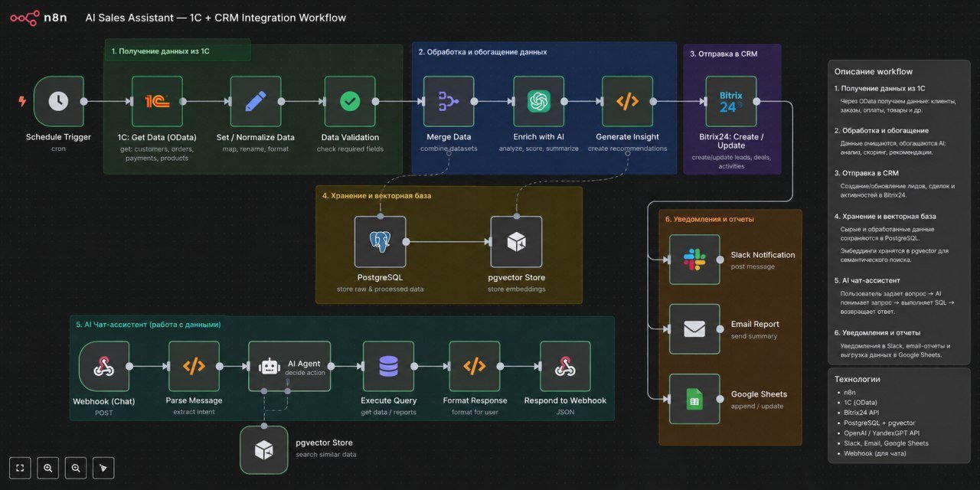Viewport: 980px width, 490px height.
Task: Select group header 2. Обработка и обогащение данных
Action: click(482, 52)
